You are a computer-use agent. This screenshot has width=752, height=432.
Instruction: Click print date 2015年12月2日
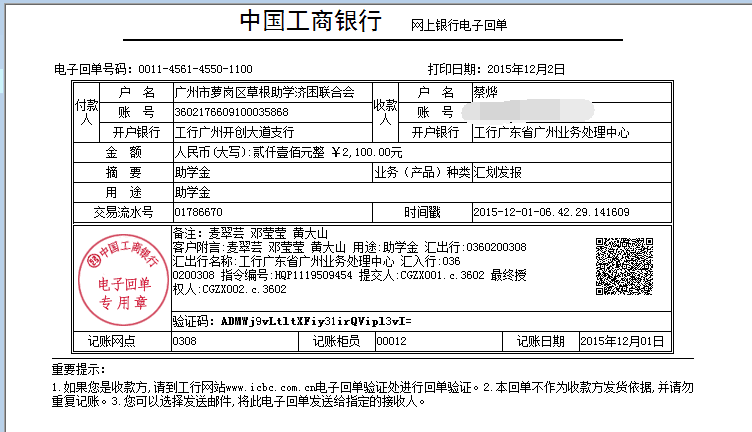click(x=526, y=70)
